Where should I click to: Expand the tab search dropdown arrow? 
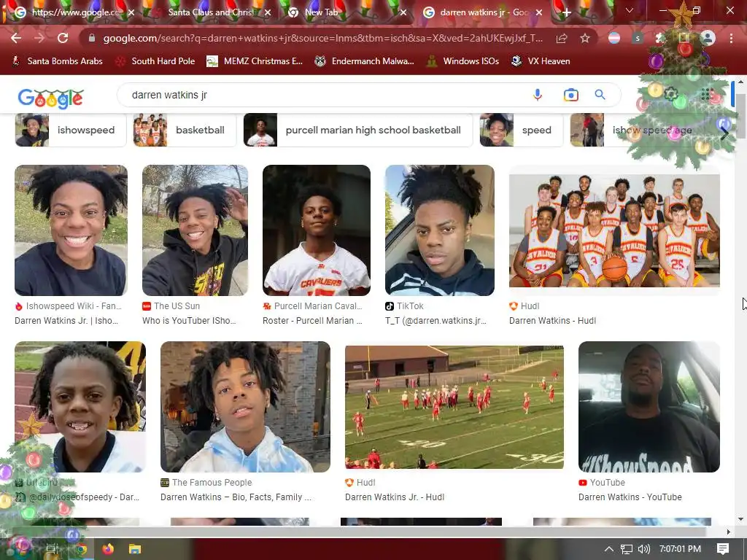coord(630,10)
